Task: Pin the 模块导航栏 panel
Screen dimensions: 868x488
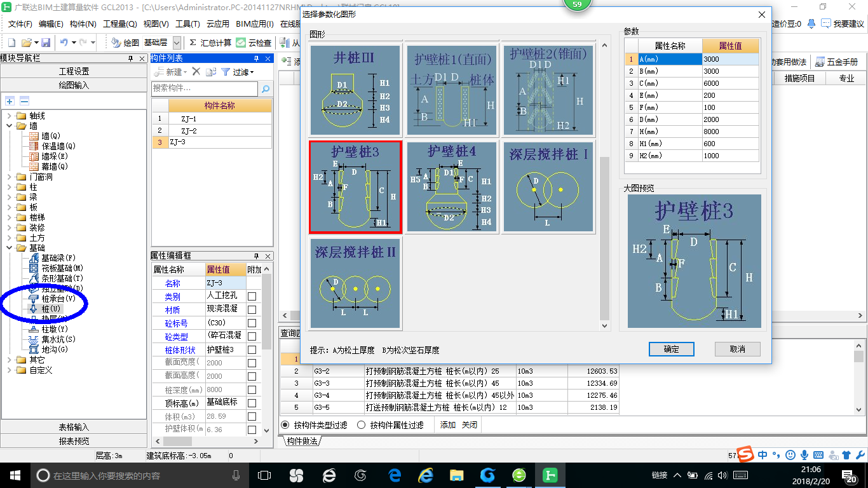Action: click(x=130, y=58)
